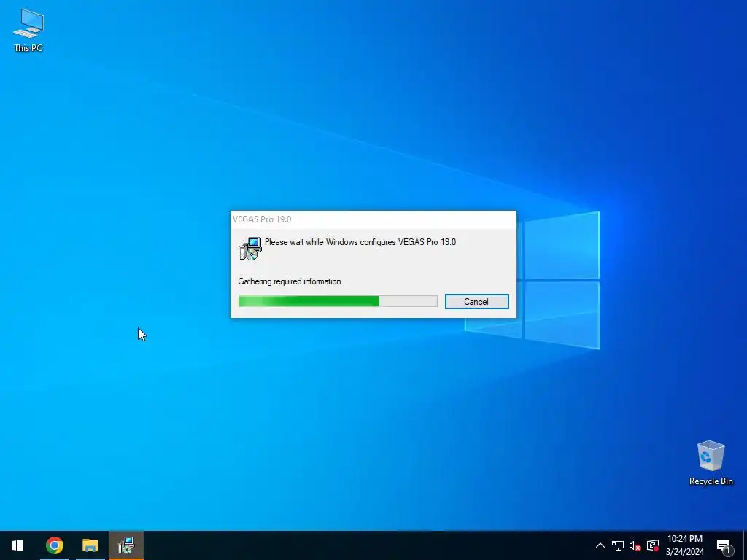The width and height of the screenshot is (747, 560).
Task: Click the green installation progress bar
Action: pyautogui.click(x=338, y=301)
